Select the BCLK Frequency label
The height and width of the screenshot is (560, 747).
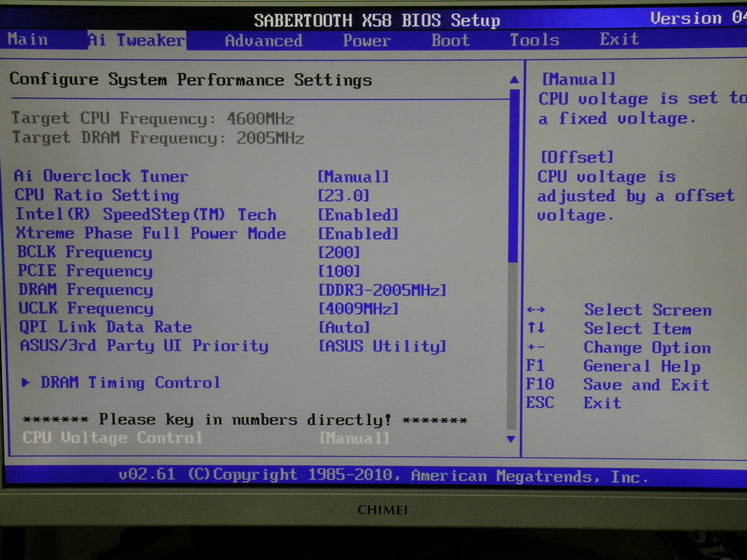click(x=85, y=252)
